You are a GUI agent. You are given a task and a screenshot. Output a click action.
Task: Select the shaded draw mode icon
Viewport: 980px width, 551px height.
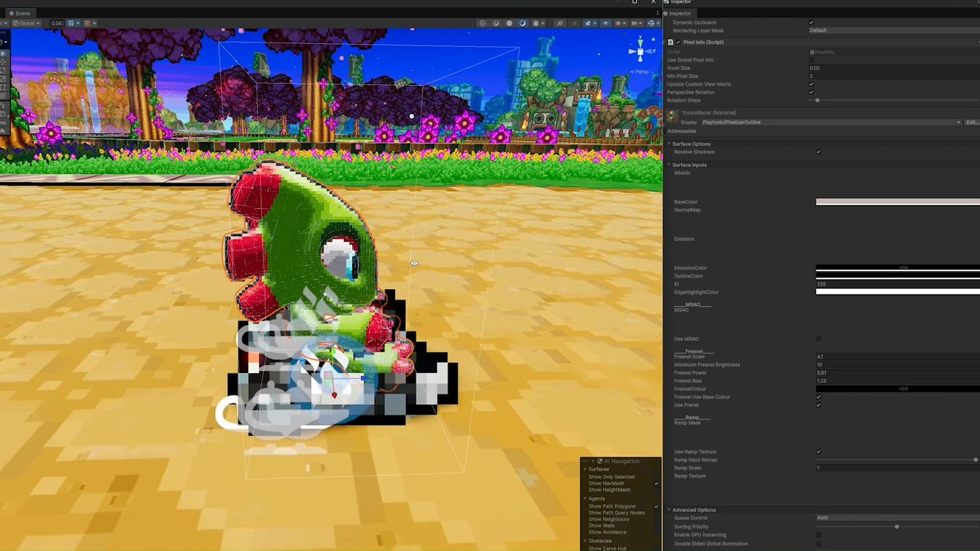click(523, 23)
